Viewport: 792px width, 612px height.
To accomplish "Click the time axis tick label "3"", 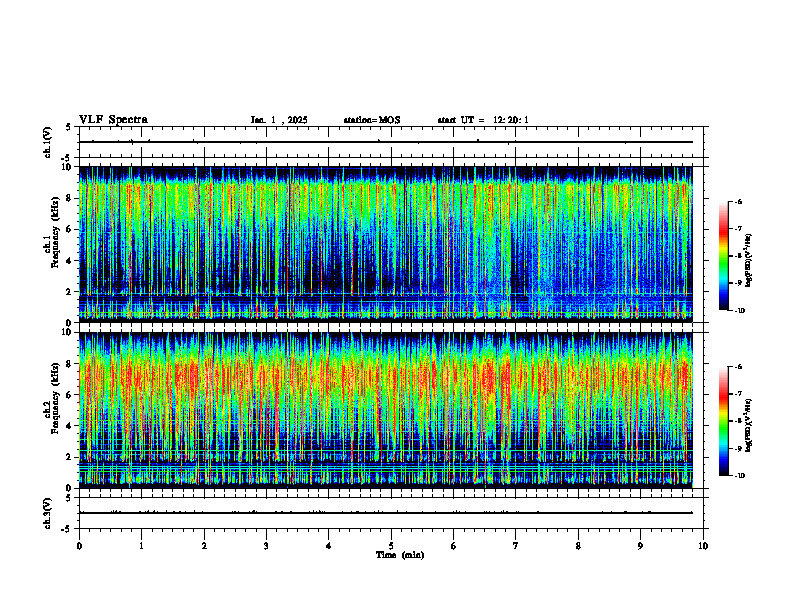I will [266, 546].
